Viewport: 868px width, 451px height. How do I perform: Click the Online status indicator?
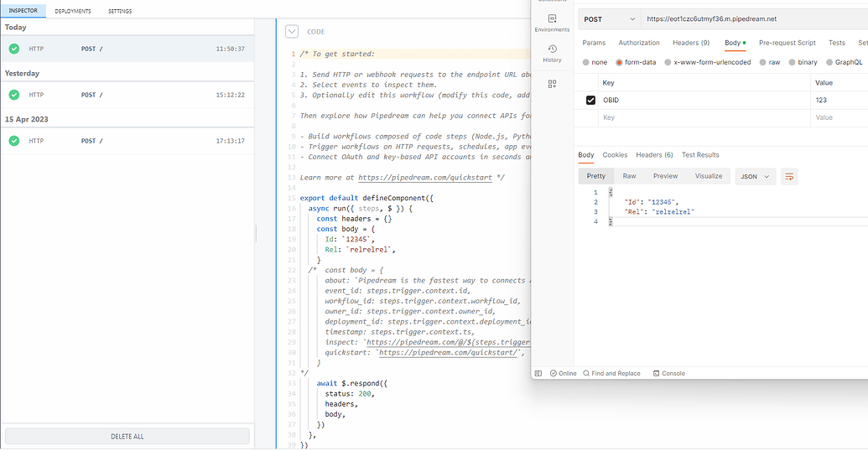click(x=563, y=373)
